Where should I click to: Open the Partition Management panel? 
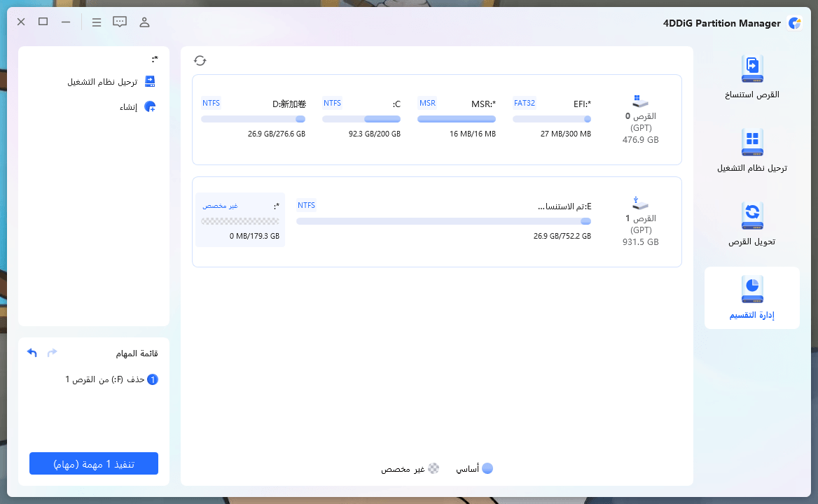[x=751, y=297]
